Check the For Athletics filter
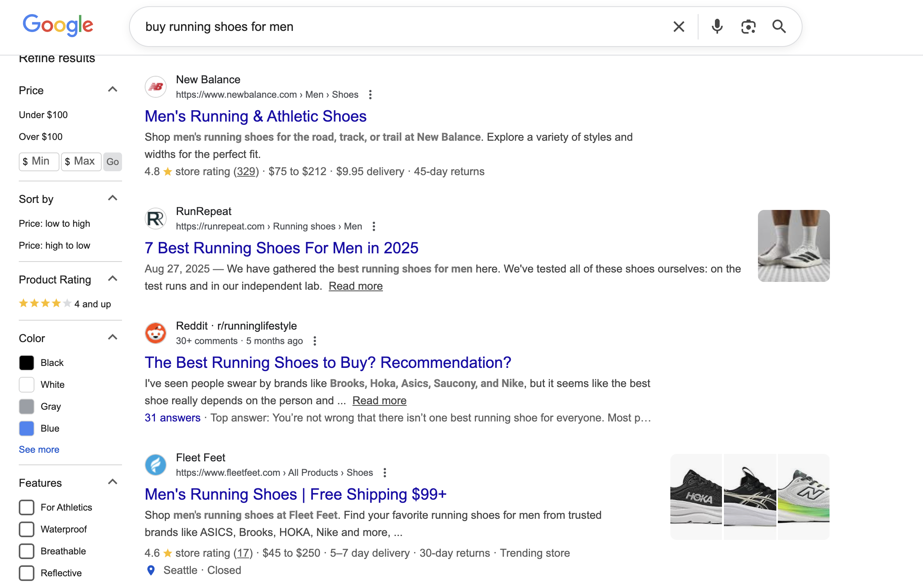 [x=26, y=507]
